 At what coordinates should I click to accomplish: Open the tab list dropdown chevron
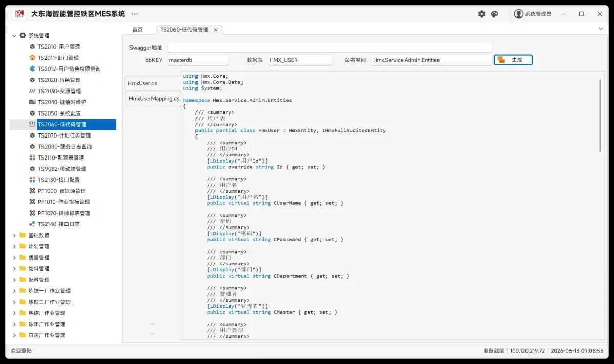[x=601, y=29]
